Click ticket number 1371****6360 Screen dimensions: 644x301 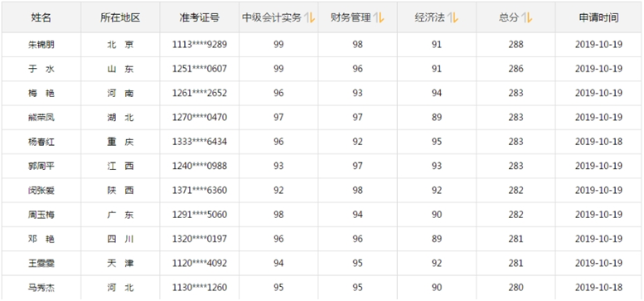(x=199, y=191)
